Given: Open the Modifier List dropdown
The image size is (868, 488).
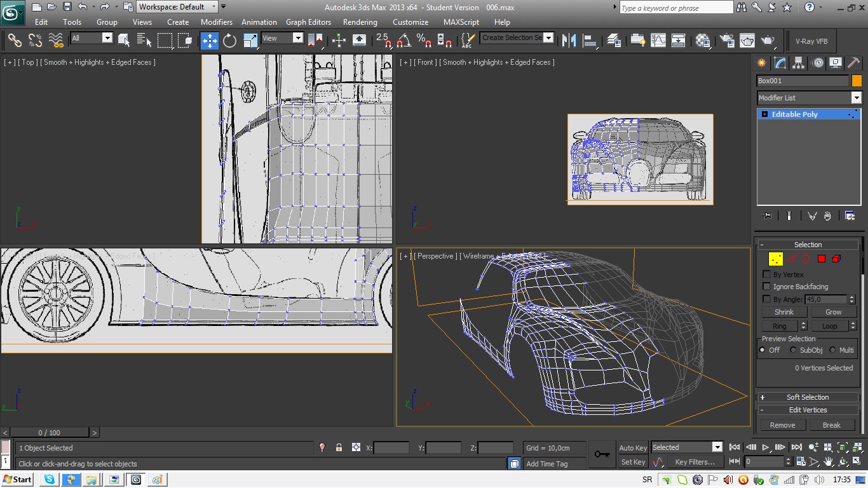Looking at the screenshot, I should [x=809, y=98].
